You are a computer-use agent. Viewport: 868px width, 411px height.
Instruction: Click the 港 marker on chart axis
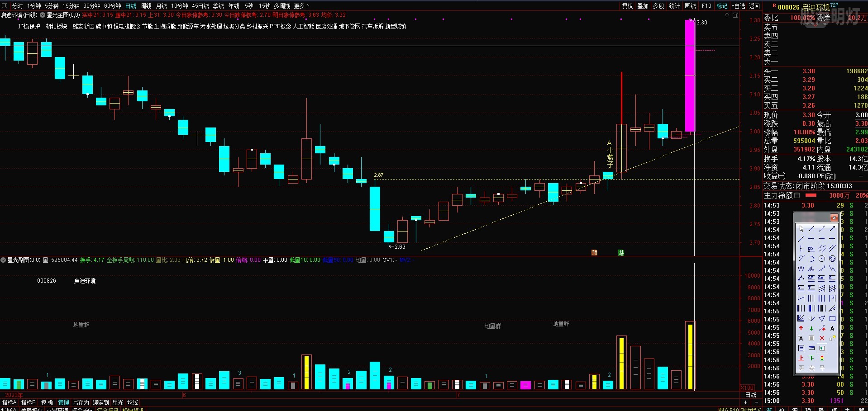(x=621, y=253)
